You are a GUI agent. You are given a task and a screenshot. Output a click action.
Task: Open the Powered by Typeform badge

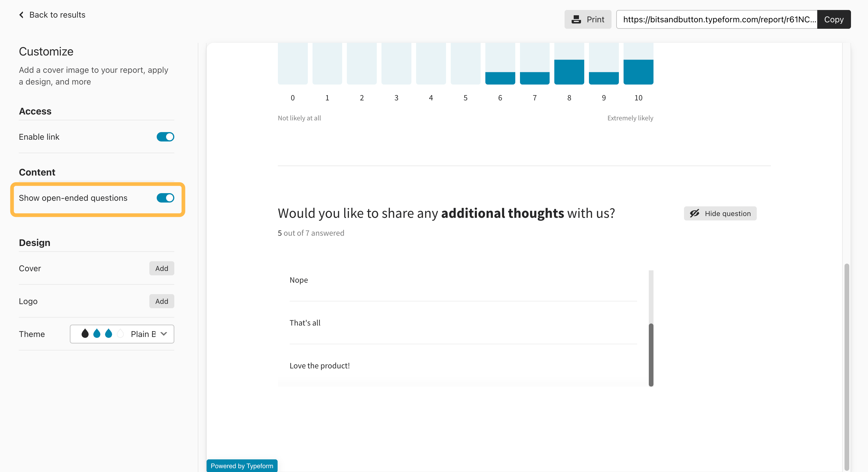pos(242,466)
